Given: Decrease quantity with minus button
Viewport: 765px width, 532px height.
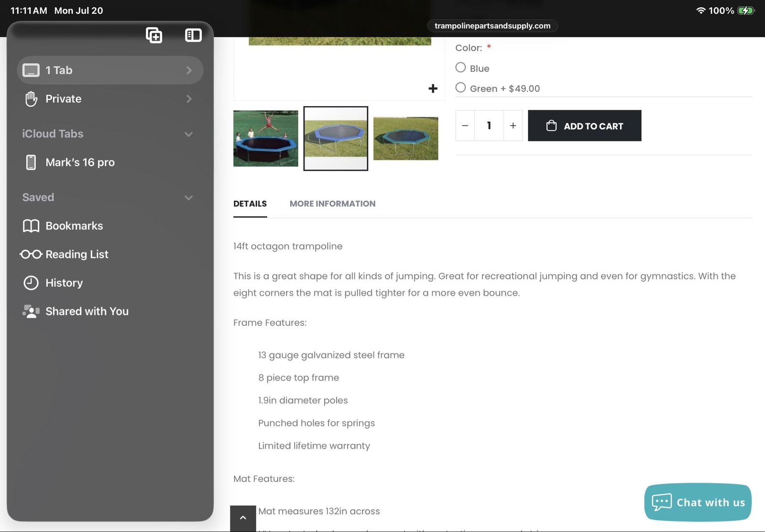Looking at the screenshot, I should pyautogui.click(x=465, y=126).
